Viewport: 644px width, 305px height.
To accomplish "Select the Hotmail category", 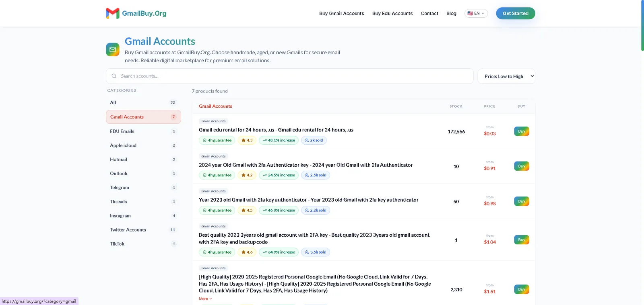I will coord(143,160).
